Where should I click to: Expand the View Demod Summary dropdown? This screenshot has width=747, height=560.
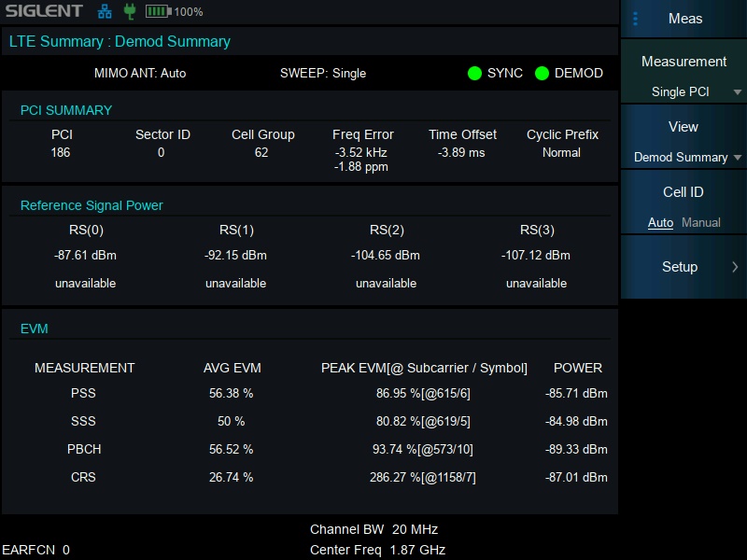click(x=737, y=158)
